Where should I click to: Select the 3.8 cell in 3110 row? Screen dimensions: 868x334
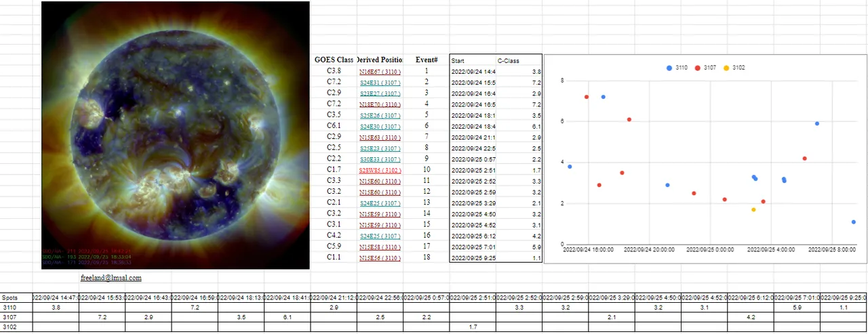pos(56,308)
